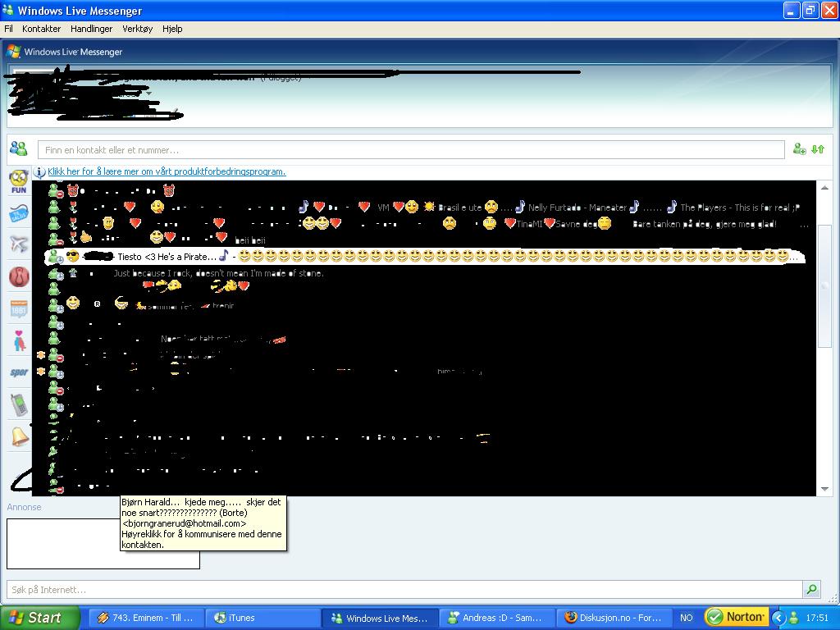Open the FUN tab icon in sidebar

click(x=19, y=181)
